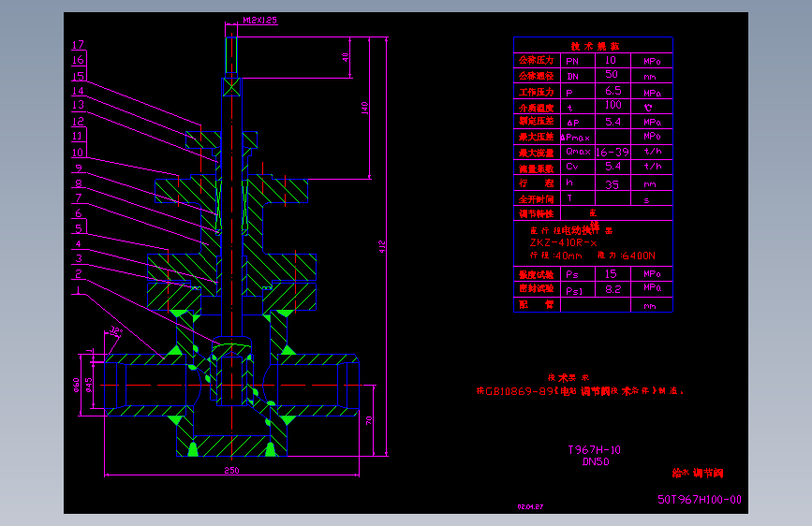
Task: Select part callout number '3'
Action: 79,258
